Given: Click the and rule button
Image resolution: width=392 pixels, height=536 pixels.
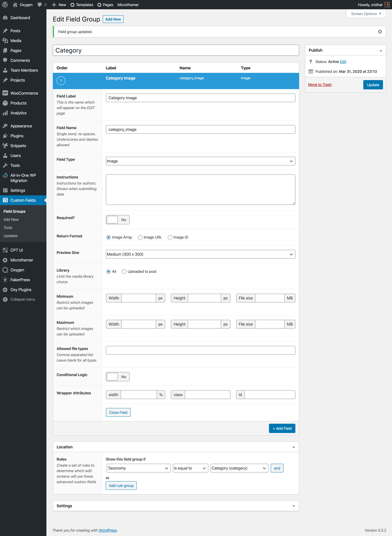Looking at the screenshot, I should 277,468.
